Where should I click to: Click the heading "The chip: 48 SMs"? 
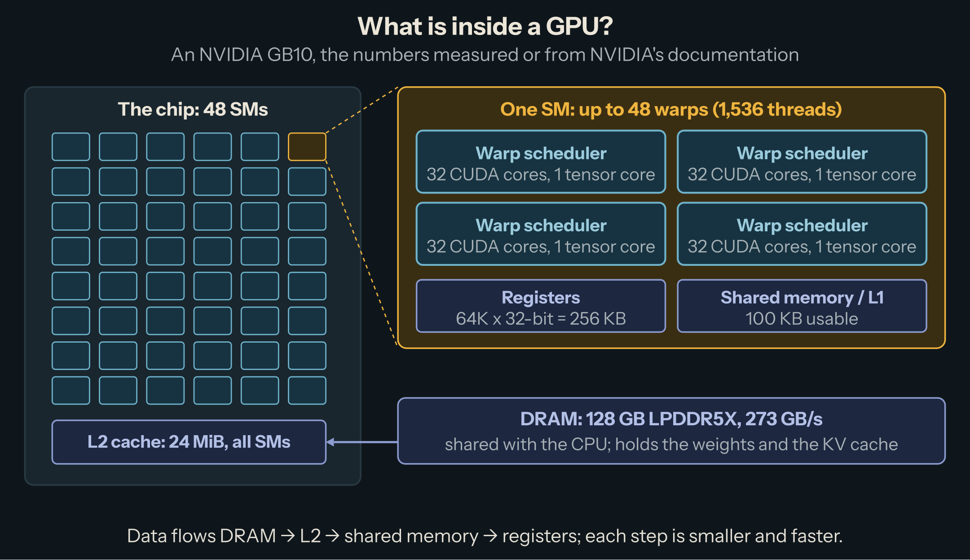193,109
